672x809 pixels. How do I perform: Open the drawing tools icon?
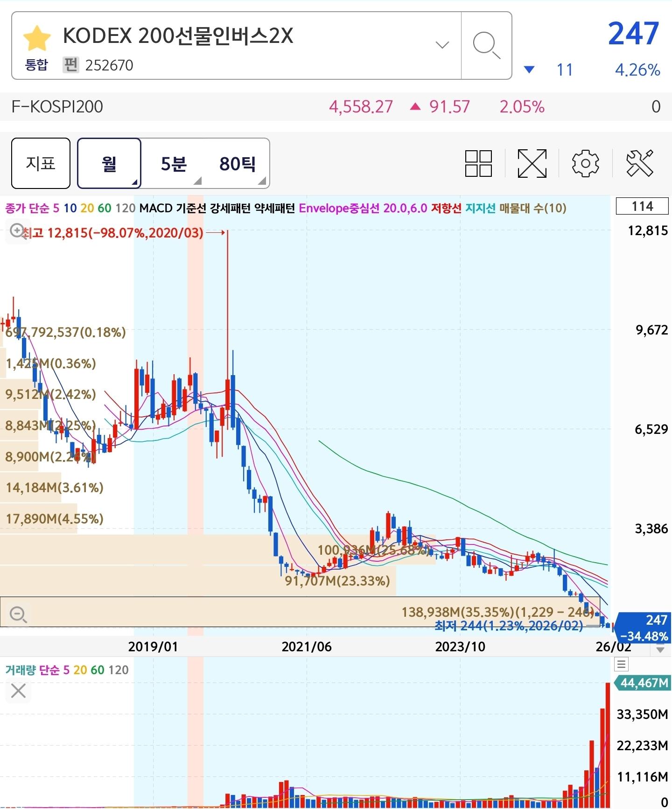pos(639,163)
